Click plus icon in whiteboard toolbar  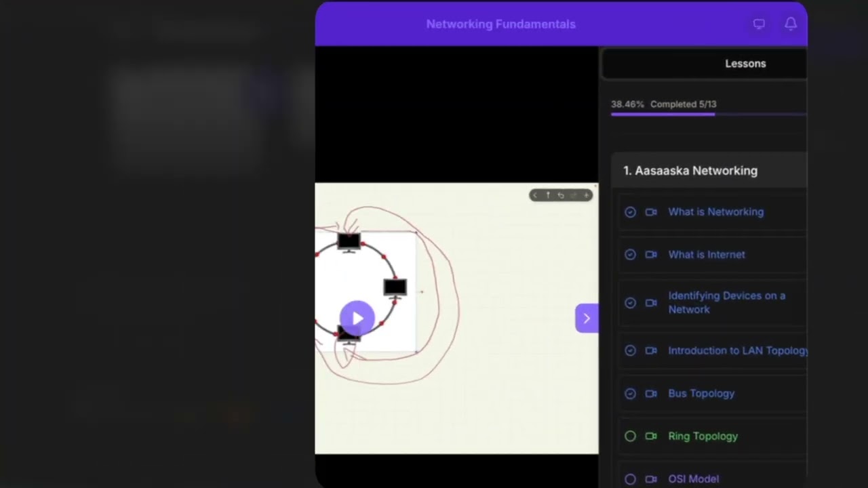coord(587,195)
